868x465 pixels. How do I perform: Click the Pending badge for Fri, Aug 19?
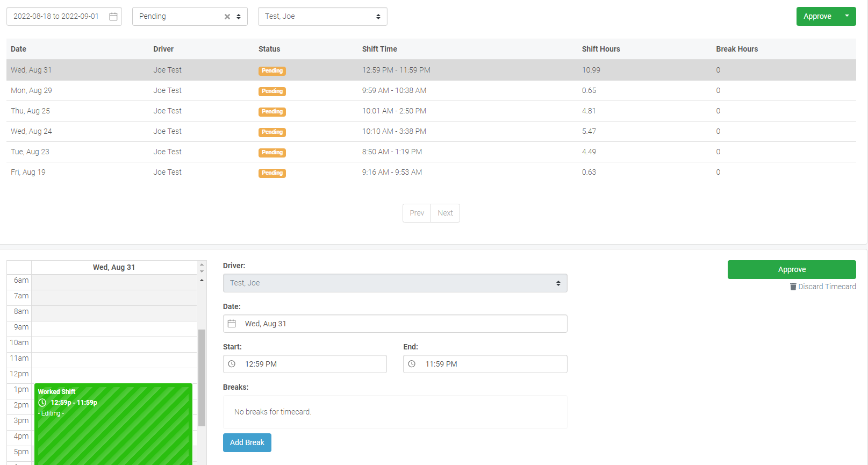(x=272, y=173)
